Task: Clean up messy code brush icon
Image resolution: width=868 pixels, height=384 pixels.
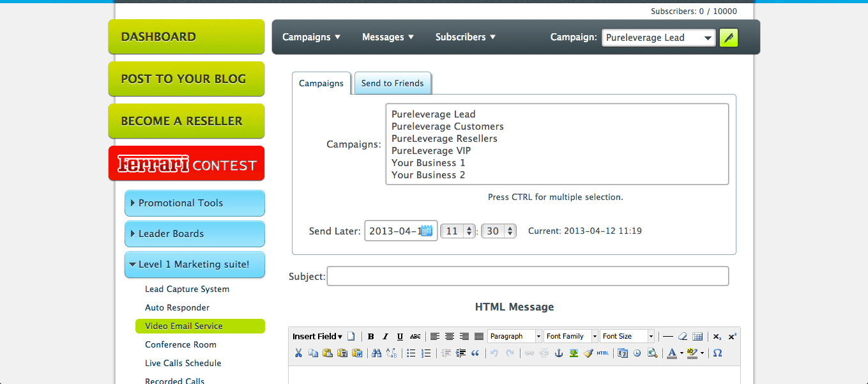Action: click(588, 353)
